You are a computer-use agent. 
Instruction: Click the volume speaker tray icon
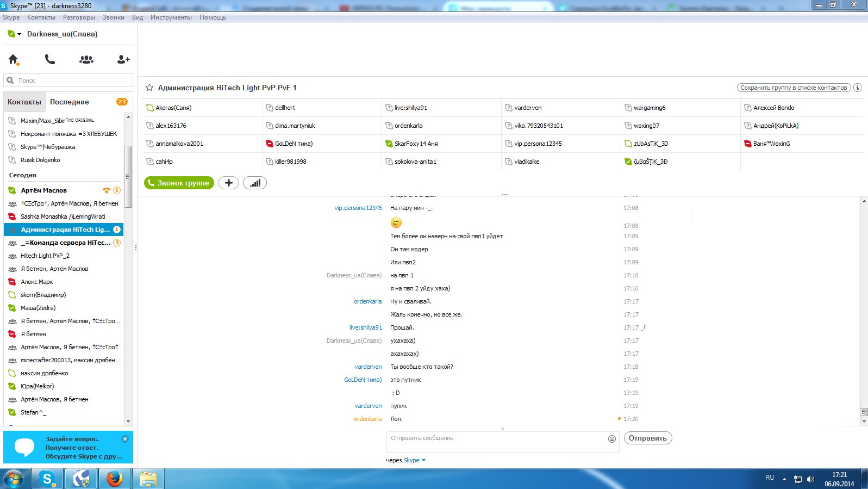pos(810,479)
